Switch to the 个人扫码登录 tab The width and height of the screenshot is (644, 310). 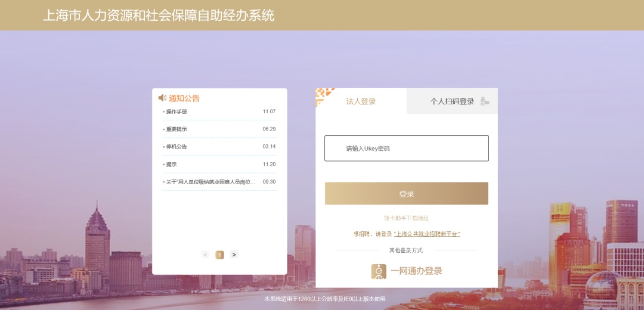(x=452, y=101)
